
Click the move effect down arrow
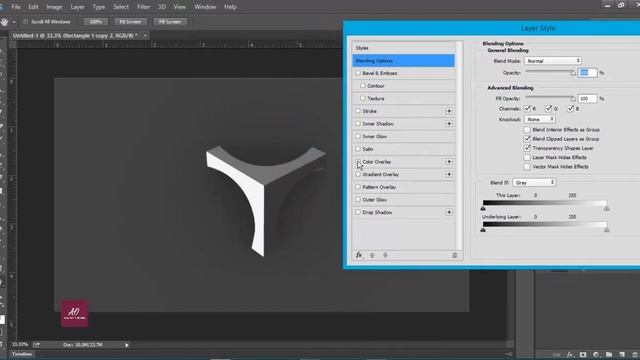[385, 255]
